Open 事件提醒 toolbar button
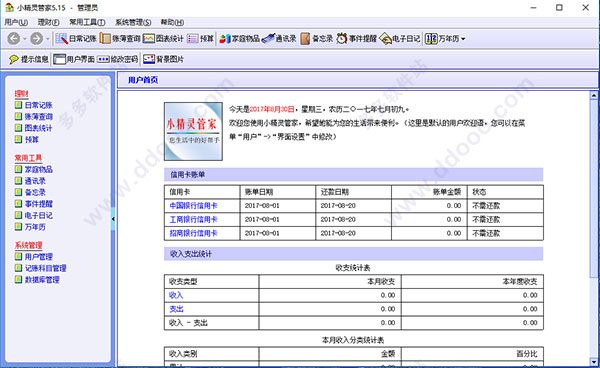The width and height of the screenshot is (600, 368). click(357, 38)
